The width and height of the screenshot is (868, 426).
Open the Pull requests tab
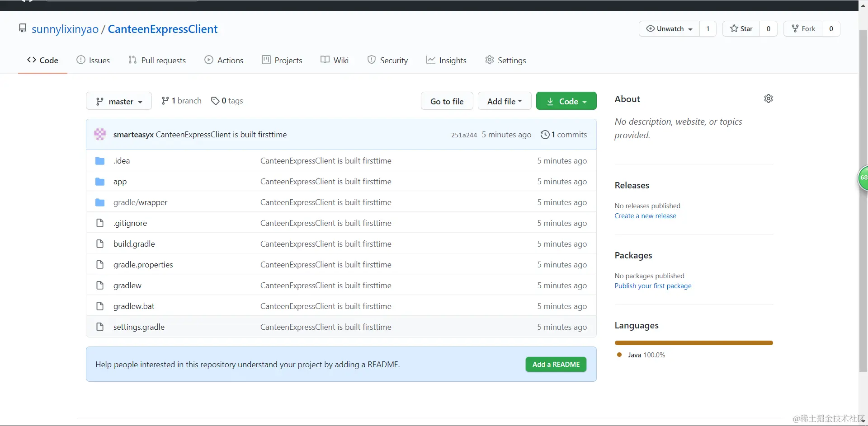[x=157, y=60]
